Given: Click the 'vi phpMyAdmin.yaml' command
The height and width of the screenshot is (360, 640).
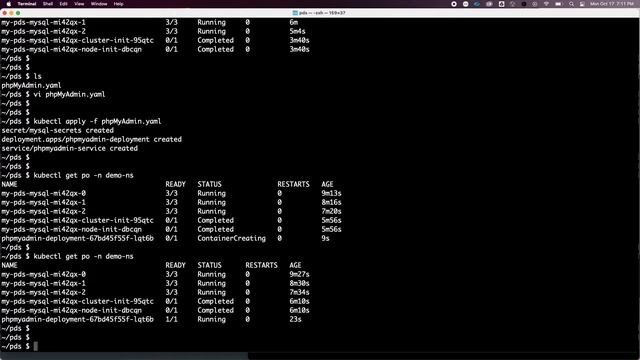Looking at the screenshot, I should tap(69, 94).
